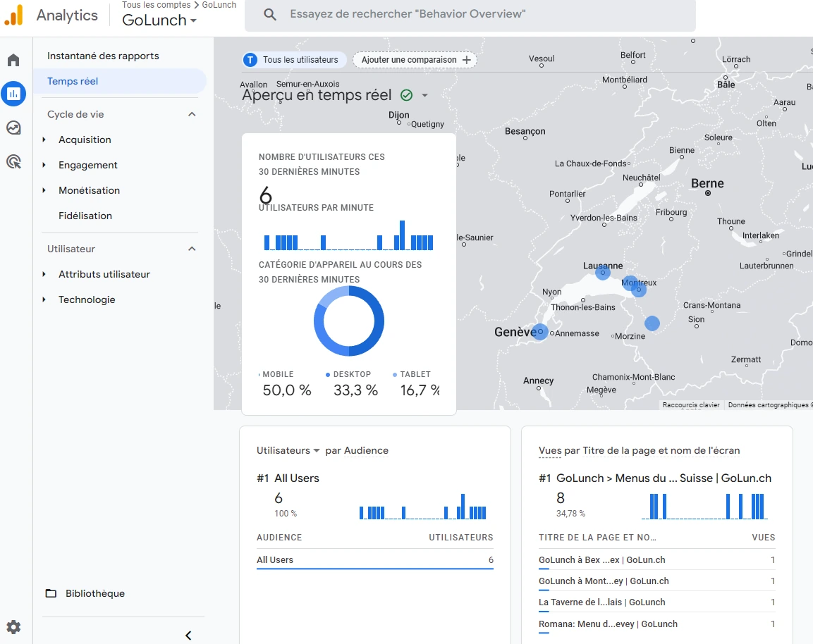The image size is (813, 644).
Task: Click the Google Analytics logo
Action: point(14,15)
